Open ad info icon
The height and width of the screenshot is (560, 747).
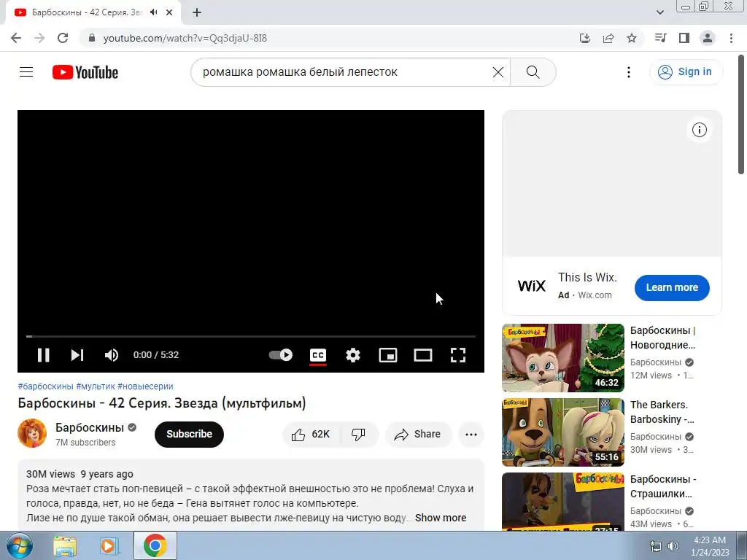[x=700, y=130]
